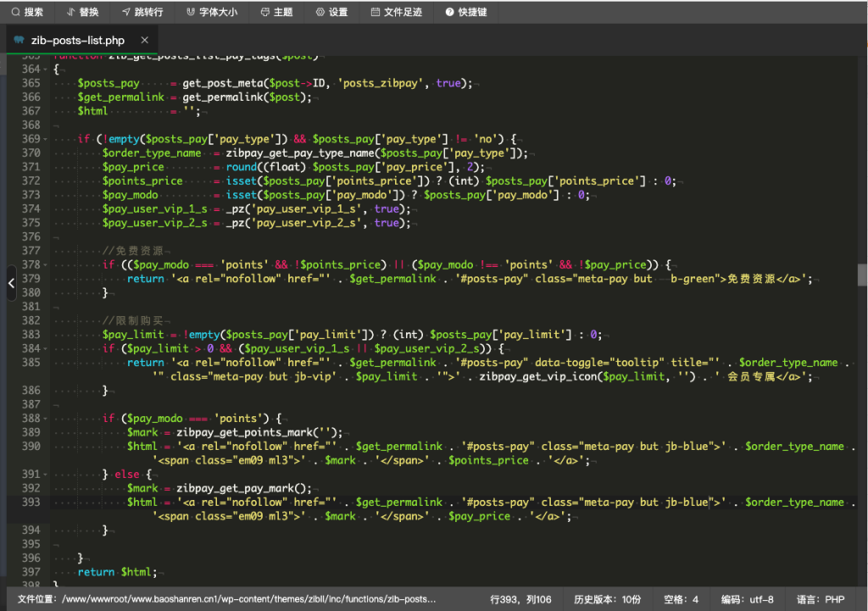Click the PHP file icon in tab
Image resolution: width=868 pixels, height=611 pixels.
[19, 40]
